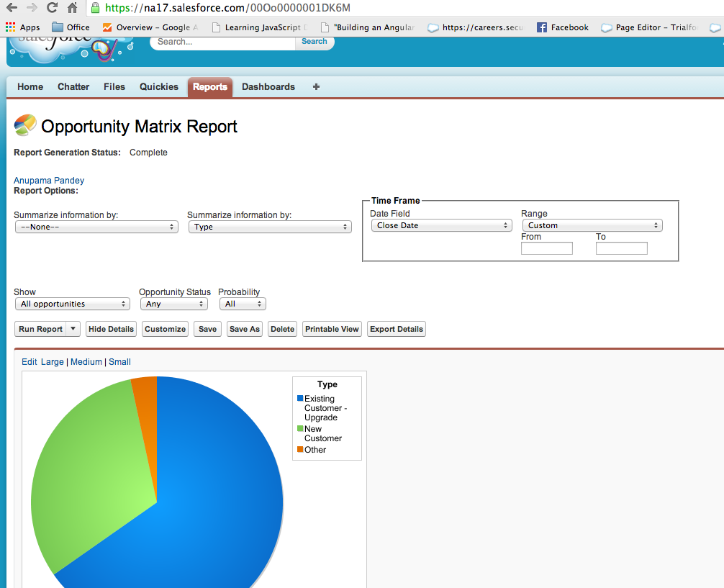
Task: Go back using browser back arrow
Action: (12, 7)
